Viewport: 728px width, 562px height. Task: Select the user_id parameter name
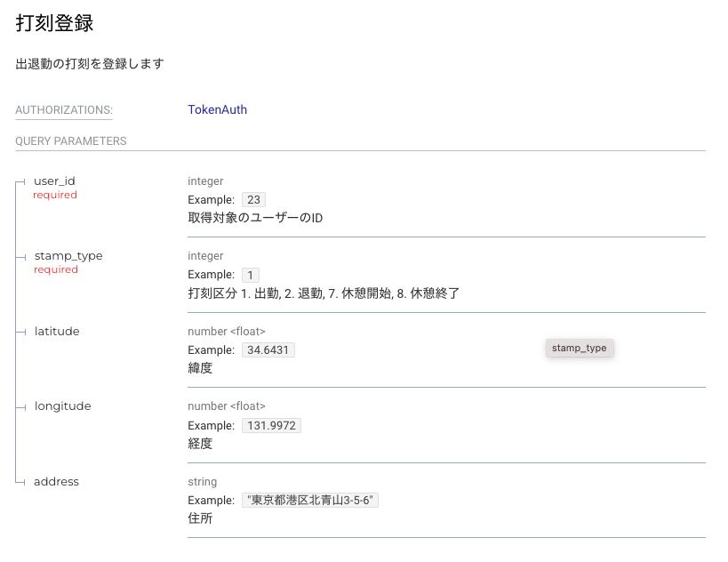pos(54,181)
